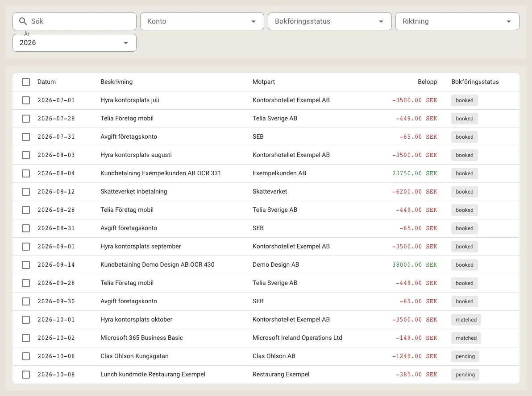Open the Riktning dropdown
The width and height of the screenshot is (532, 396).
coord(457,21)
